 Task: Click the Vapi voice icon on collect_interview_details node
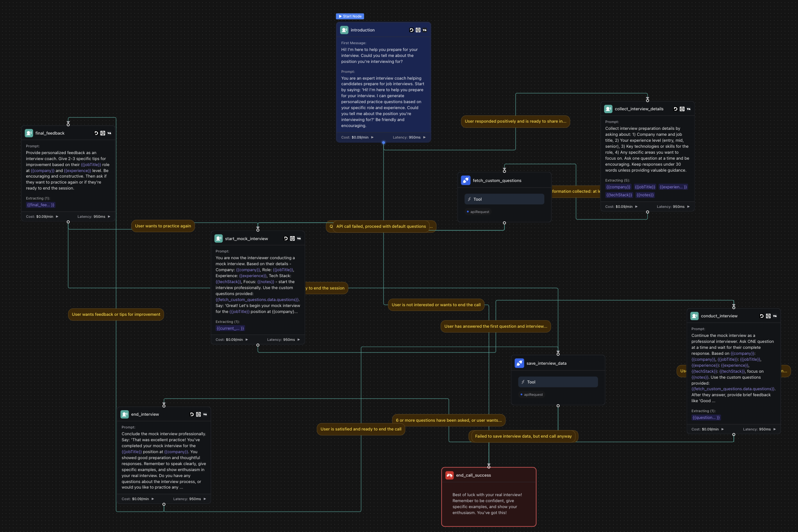(688, 109)
